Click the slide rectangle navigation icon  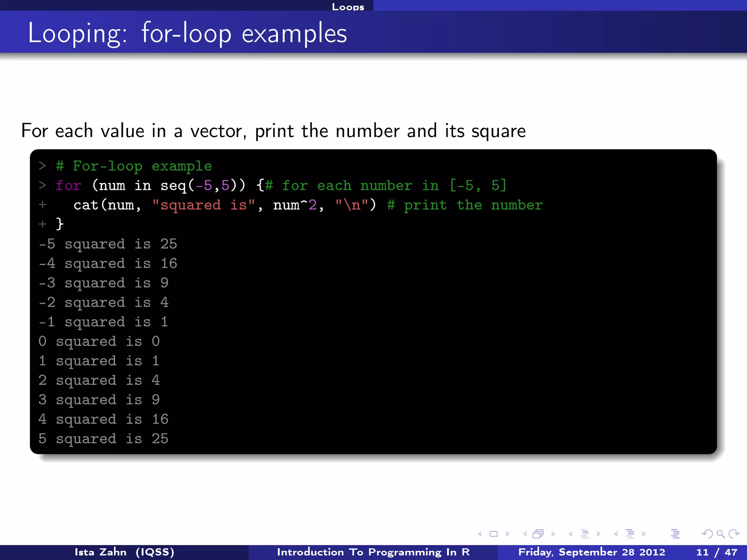click(494, 534)
